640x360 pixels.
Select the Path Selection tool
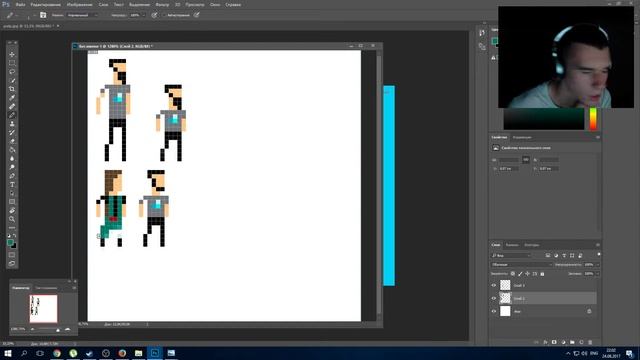pos(12,193)
